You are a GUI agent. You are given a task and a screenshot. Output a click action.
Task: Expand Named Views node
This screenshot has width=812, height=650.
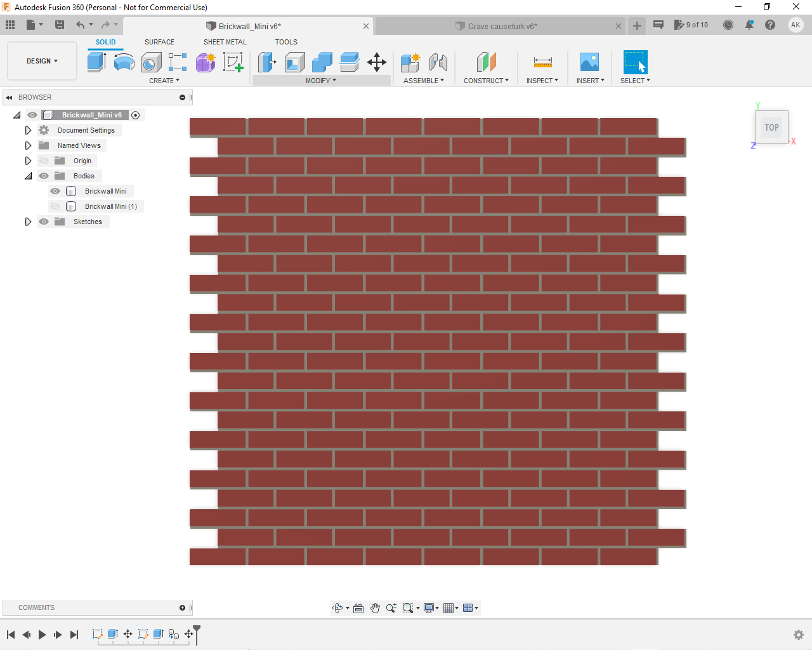(x=28, y=145)
